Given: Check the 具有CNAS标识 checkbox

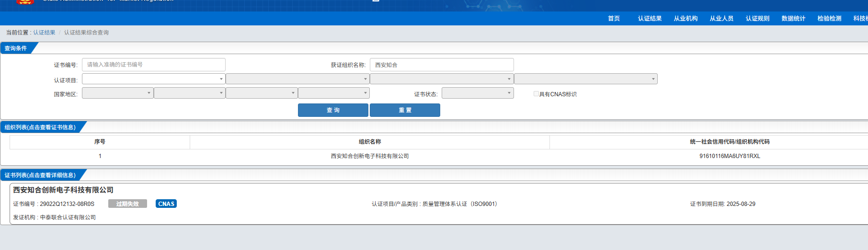Looking at the screenshot, I should [536, 94].
